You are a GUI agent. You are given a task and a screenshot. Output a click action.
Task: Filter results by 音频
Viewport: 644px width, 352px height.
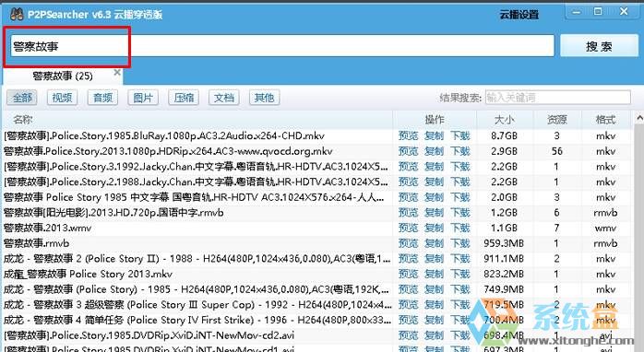pos(102,98)
